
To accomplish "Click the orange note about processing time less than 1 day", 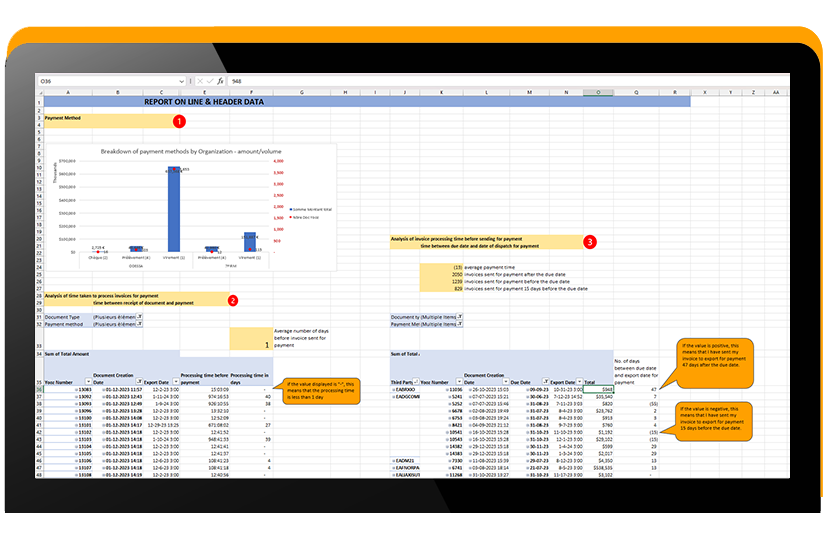I will [x=321, y=391].
